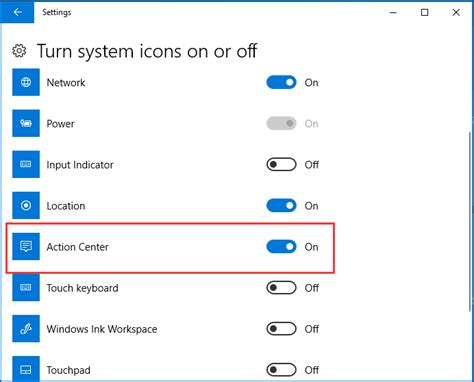Enable Windows Ink Workspace toggle
474x382 pixels.
tap(281, 329)
